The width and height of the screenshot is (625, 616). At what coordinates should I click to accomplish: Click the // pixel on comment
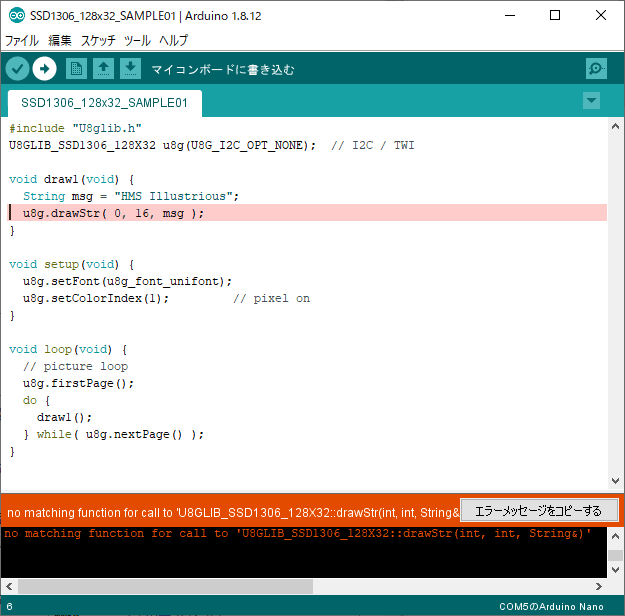[x=271, y=298]
